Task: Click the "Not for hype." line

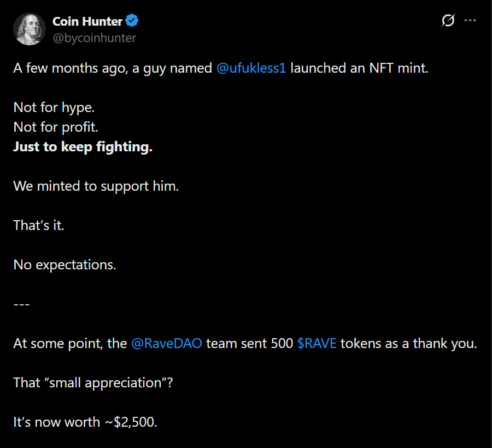Action: coord(54,108)
